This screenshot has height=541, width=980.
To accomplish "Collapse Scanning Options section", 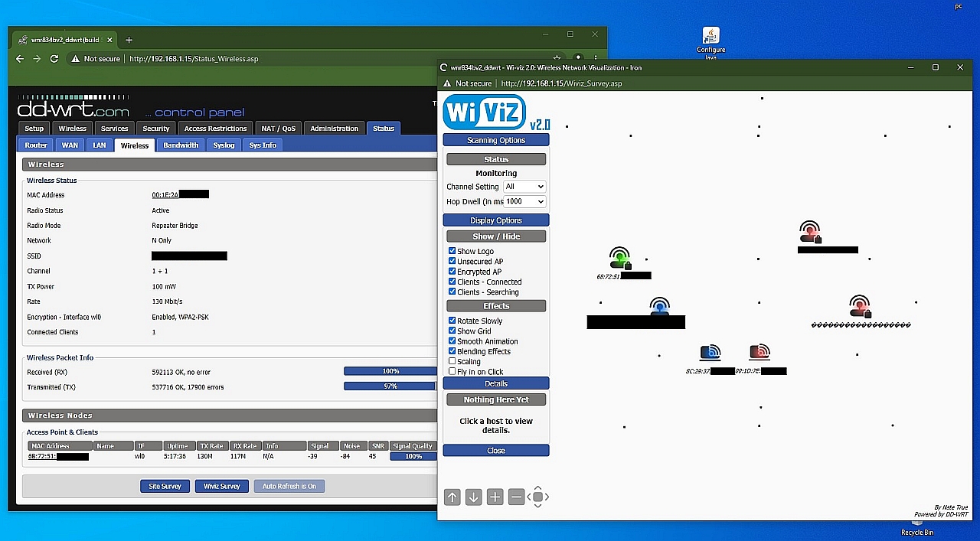I will click(x=496, y=140).
